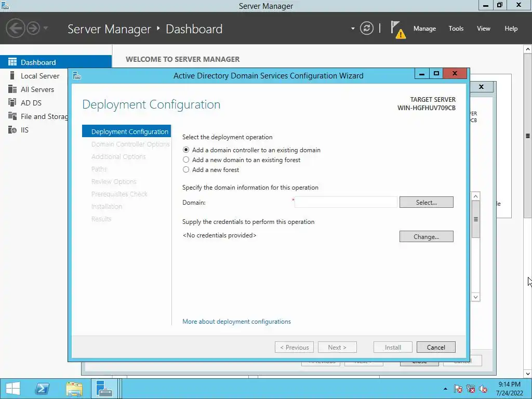Screen dimensions: 532x399
Task: Close the background dialog behind the wizard
Action: pyautogui.click(x=481, y=87)
